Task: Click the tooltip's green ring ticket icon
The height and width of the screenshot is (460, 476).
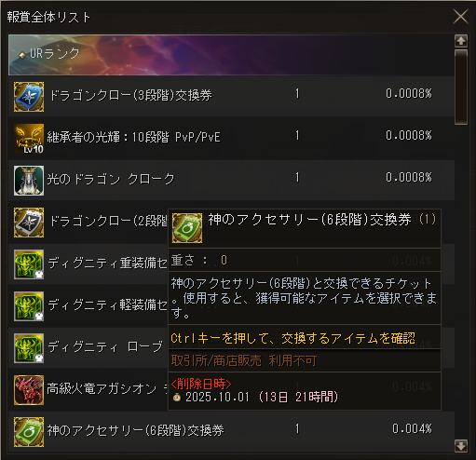Action: 187,228
